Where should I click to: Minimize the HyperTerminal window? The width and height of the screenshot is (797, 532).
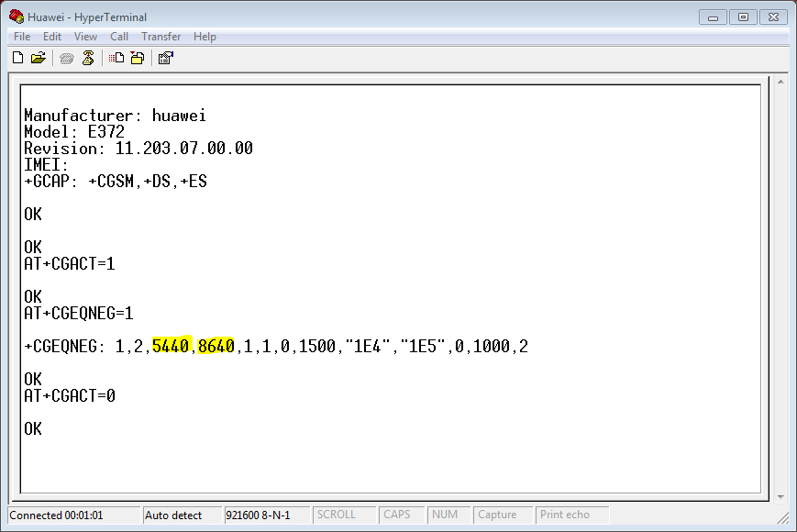click(x=713, y=17)
